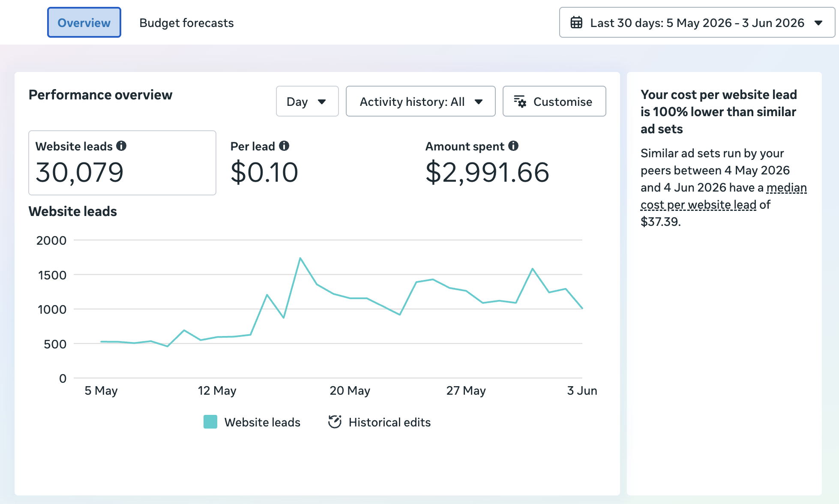
Task: Click the Customise button
Action: tap(554, 102)
